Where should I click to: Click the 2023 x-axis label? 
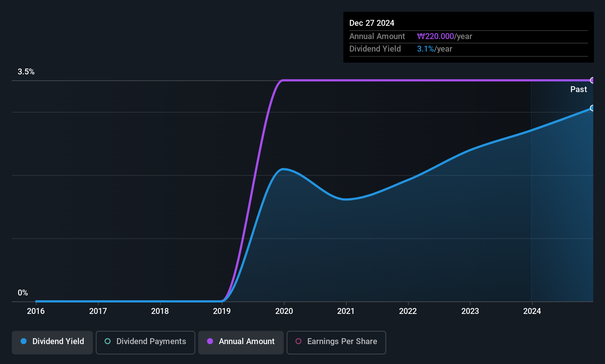(470, 311)
